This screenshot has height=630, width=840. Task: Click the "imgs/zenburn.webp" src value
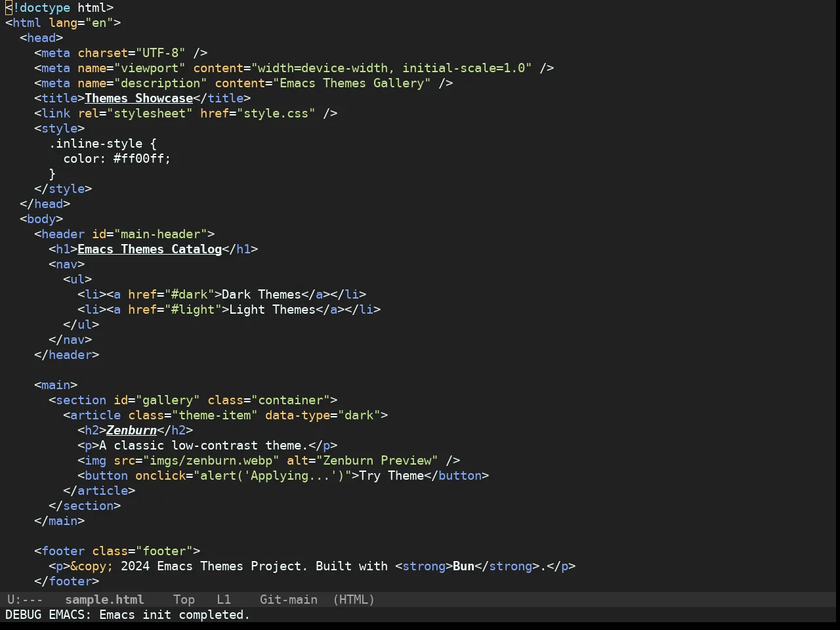(x=211, y=461)
